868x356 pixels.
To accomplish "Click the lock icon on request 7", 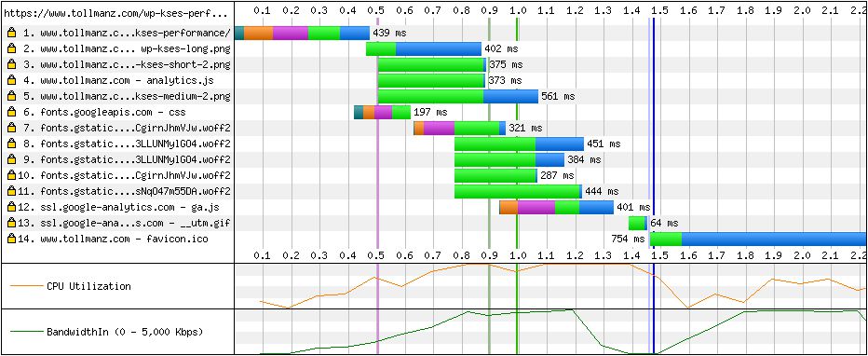I will click(11, 128).
